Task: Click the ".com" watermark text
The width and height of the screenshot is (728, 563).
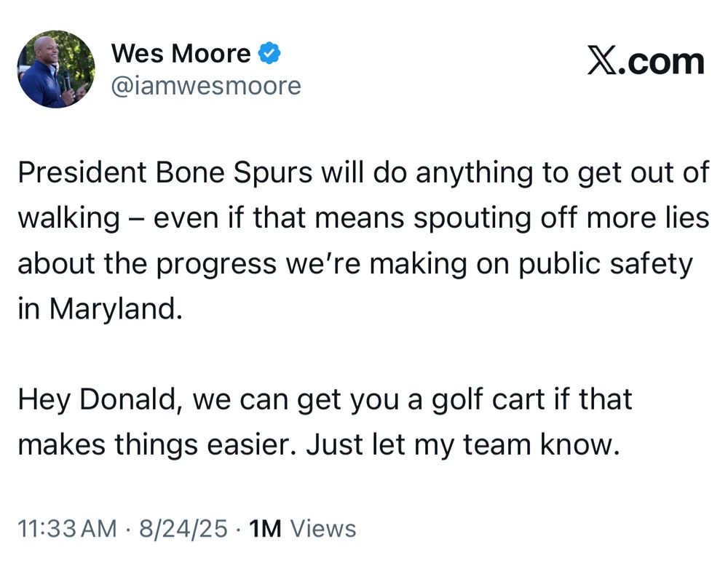Action: coord(662,62)
